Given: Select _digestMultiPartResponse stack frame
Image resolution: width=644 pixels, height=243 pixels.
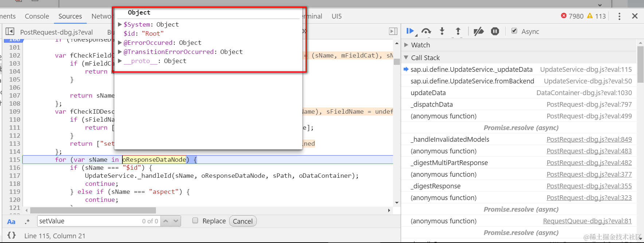Looking at the screenshot, I should tap(519, 162).
